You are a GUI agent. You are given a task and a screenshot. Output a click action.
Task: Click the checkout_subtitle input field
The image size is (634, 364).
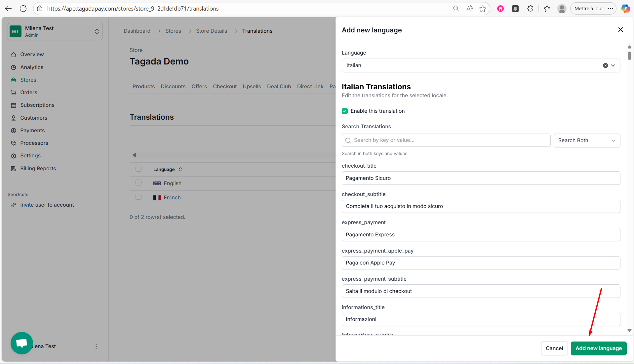[x=481, y=206]
